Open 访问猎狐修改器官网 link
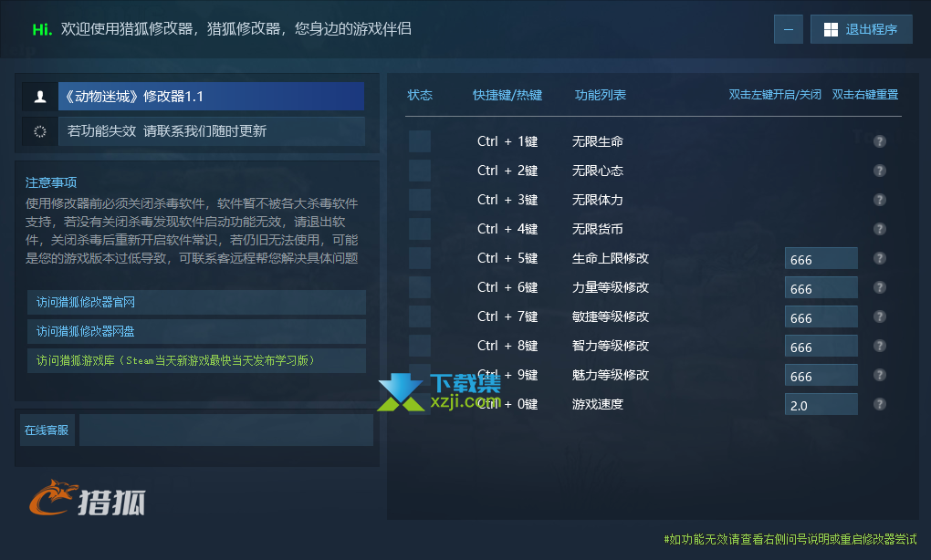The width and height of the screenshot is (931, 560). point(196,302)
